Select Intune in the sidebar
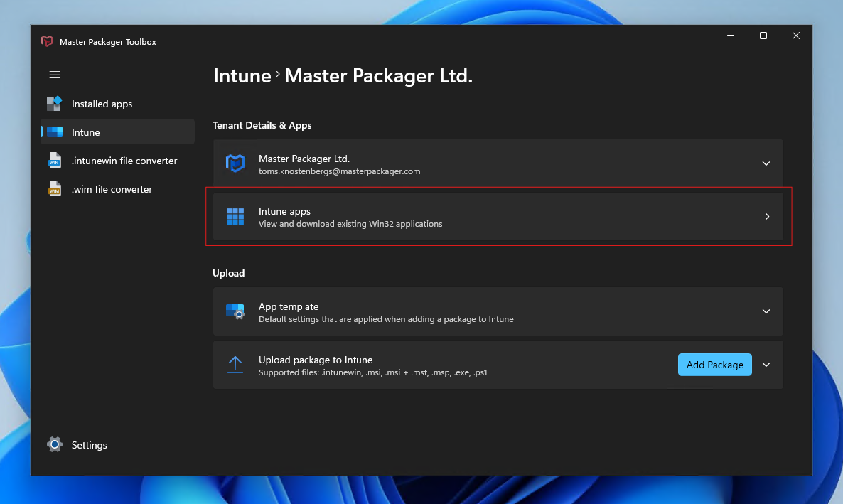843x504 pixels. click(118, 132)
